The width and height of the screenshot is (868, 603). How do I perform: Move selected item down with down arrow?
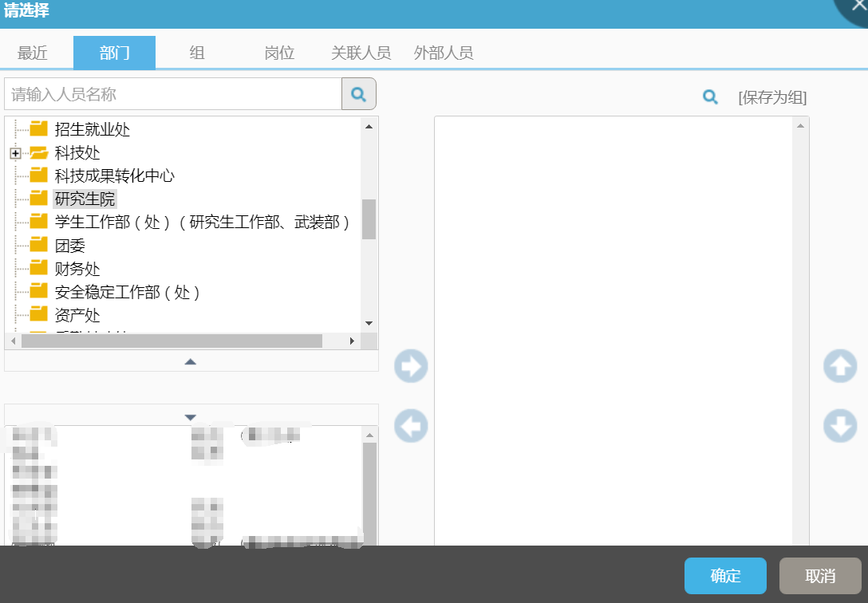[x=840, y=427]
